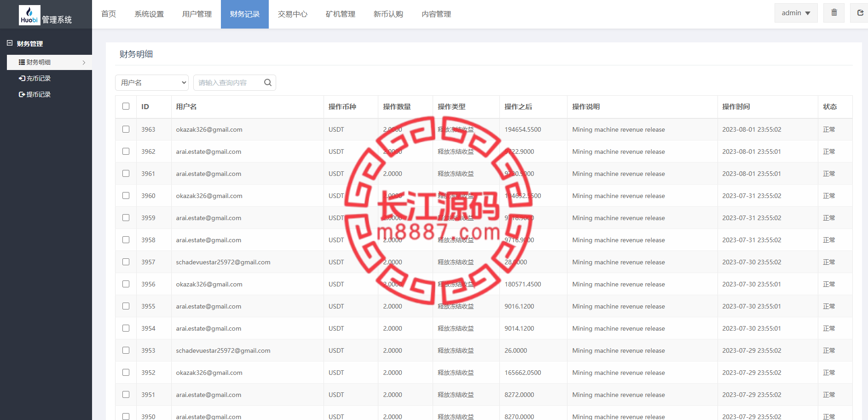Open the 新币认购 tab
The image size is (868, 420).
[388, 14]
